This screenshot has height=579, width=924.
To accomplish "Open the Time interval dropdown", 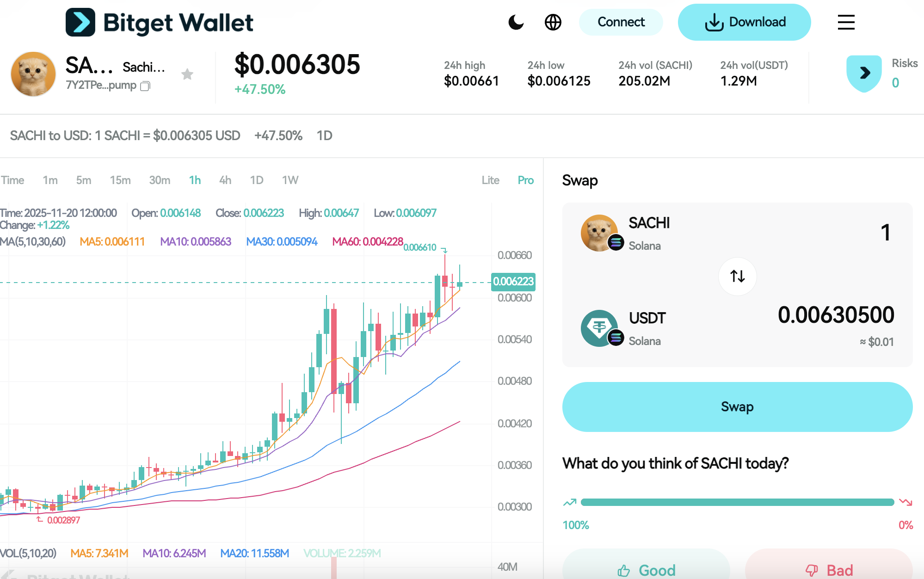I will [x=13, y=180].
